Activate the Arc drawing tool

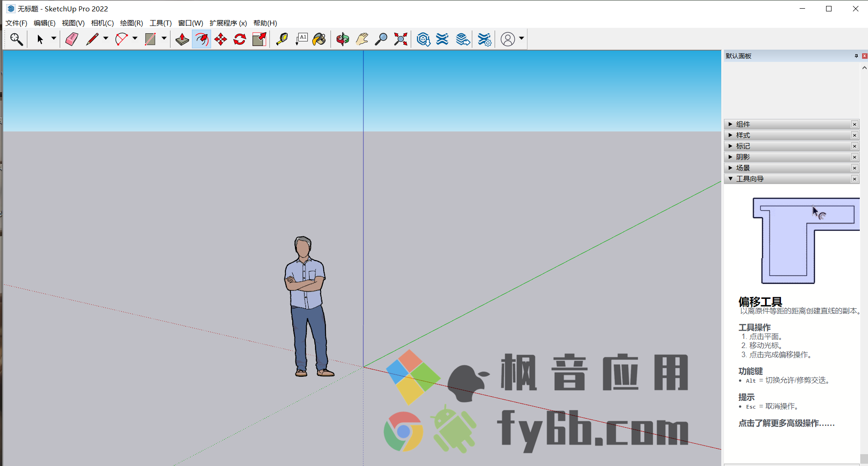click(121, 39)
